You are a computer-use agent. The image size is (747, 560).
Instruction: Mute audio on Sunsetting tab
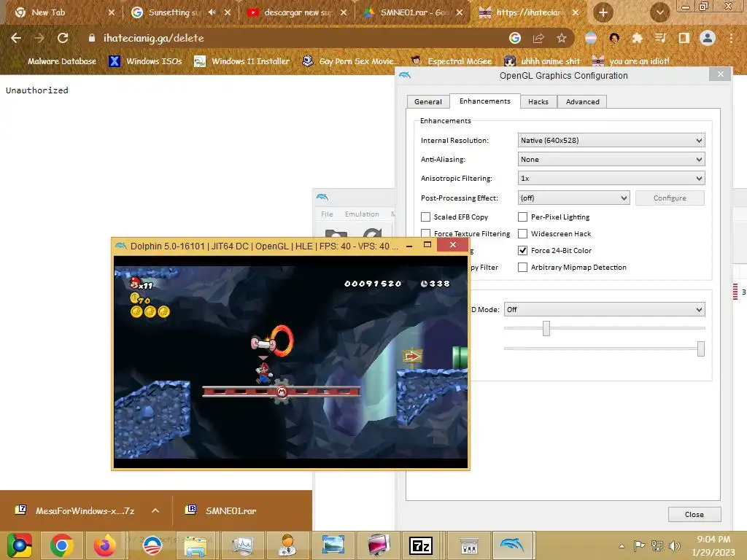[212, 12]
